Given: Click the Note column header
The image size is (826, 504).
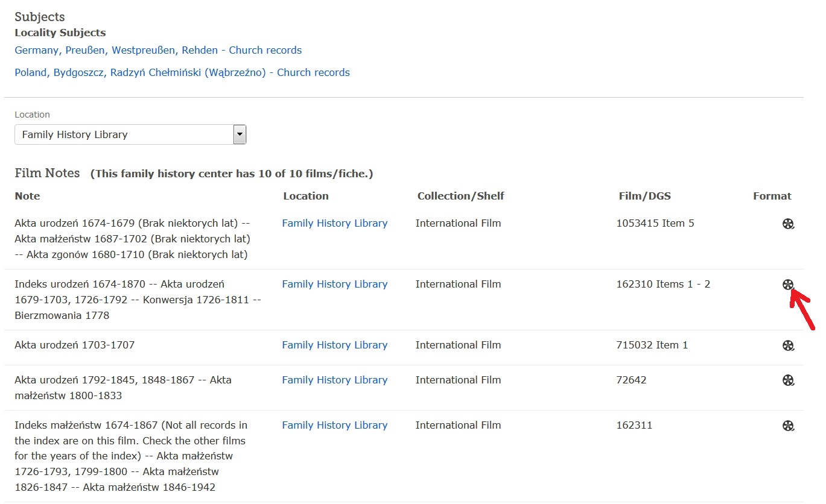Looking at the screenshot, I should coord(27,196).
